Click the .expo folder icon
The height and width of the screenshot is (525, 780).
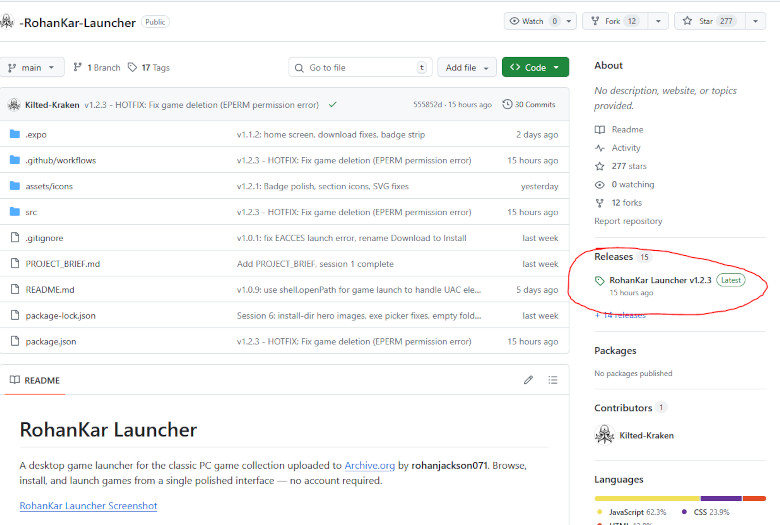(15, 134)
